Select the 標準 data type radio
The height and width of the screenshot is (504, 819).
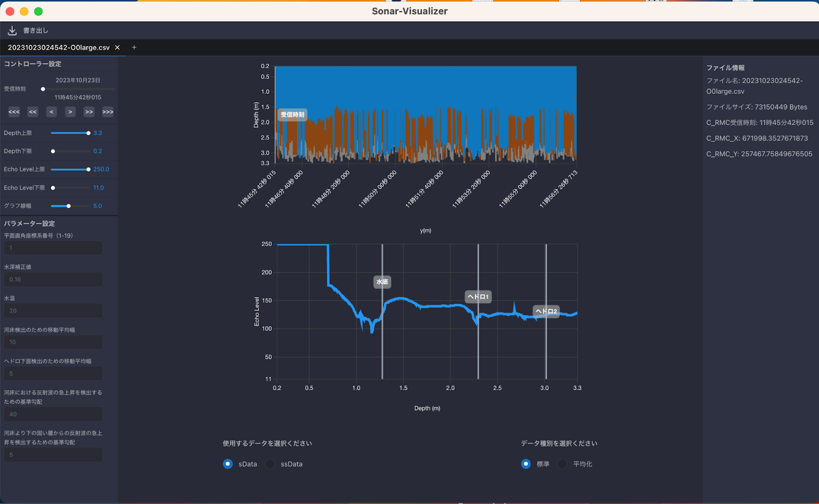pos(526,464)
